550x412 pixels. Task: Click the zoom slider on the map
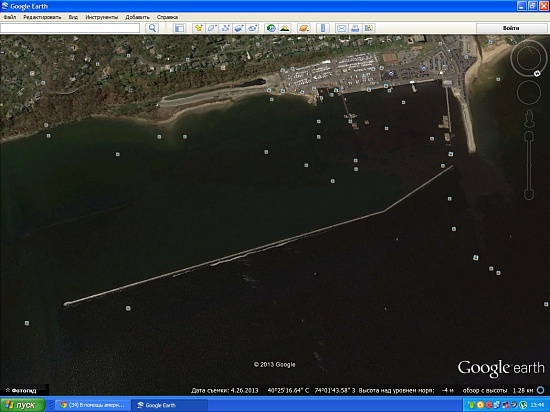[529, 166]
